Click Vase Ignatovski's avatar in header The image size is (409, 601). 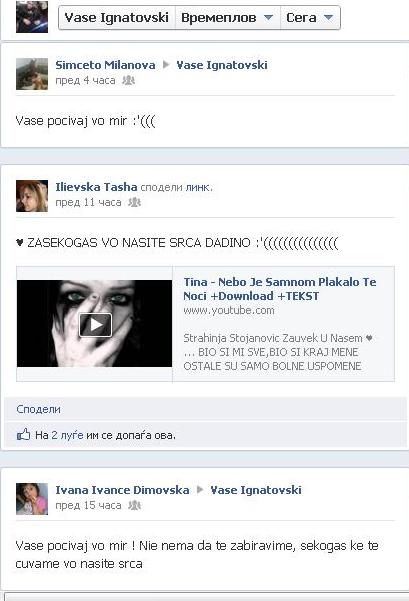[x=32, y=16]
